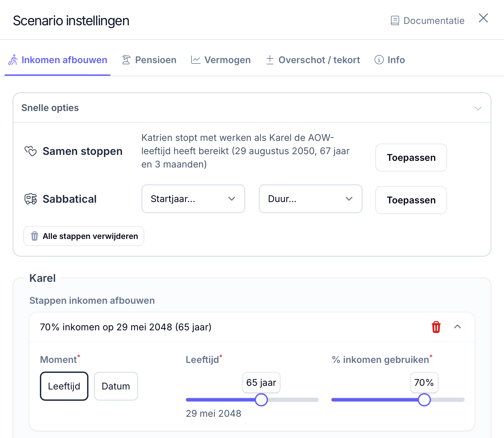The width and height of the screenshot is (504, 438).
Task: Click the 29 mei 2048 date text
Action: 213,413
